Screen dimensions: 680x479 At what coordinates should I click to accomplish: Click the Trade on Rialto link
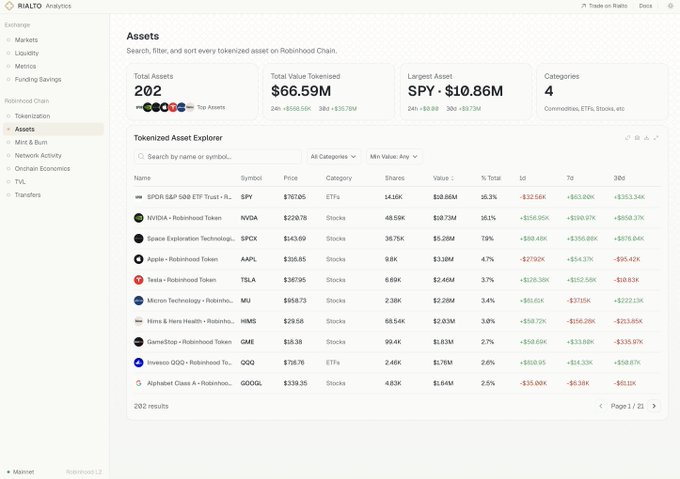pyautogui.click(x=604, y=6)
